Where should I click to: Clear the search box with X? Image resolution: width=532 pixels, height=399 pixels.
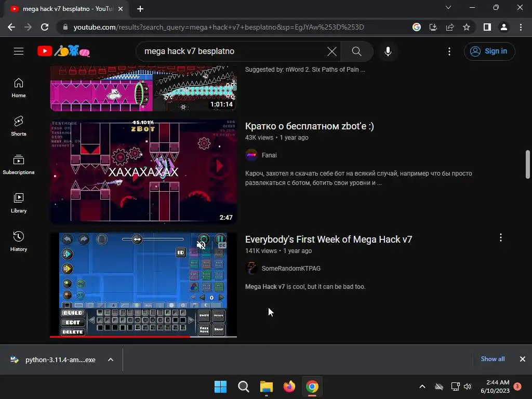pos(331,51)
